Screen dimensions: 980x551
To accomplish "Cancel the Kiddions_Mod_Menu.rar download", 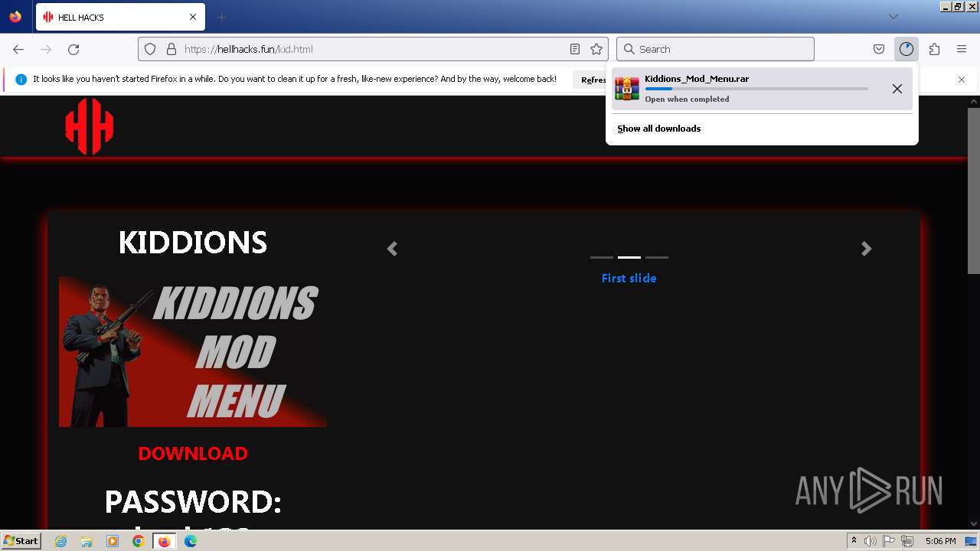I will (897, 89).
